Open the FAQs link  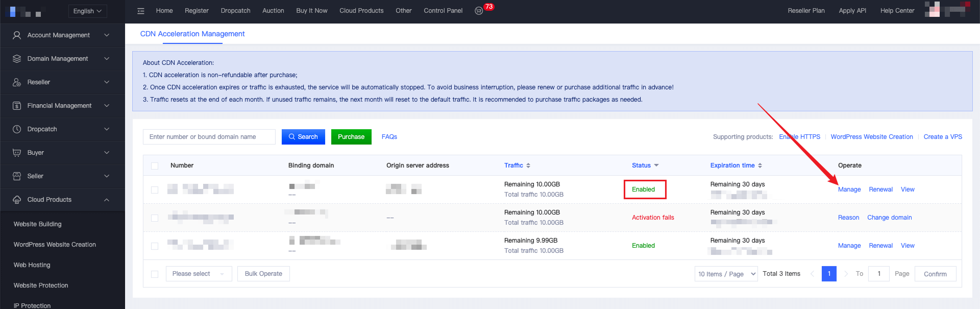(x=389, y=137)
